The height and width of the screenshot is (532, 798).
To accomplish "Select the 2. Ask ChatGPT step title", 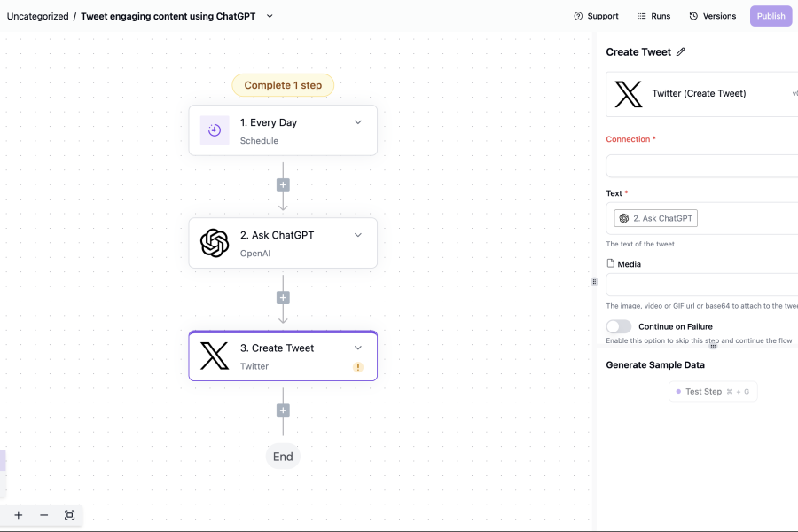I will pyautogui.click(x=277, y=235).
